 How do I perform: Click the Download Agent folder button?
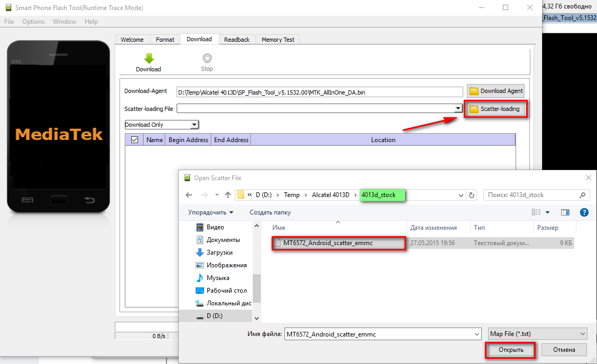pos(495,91)
